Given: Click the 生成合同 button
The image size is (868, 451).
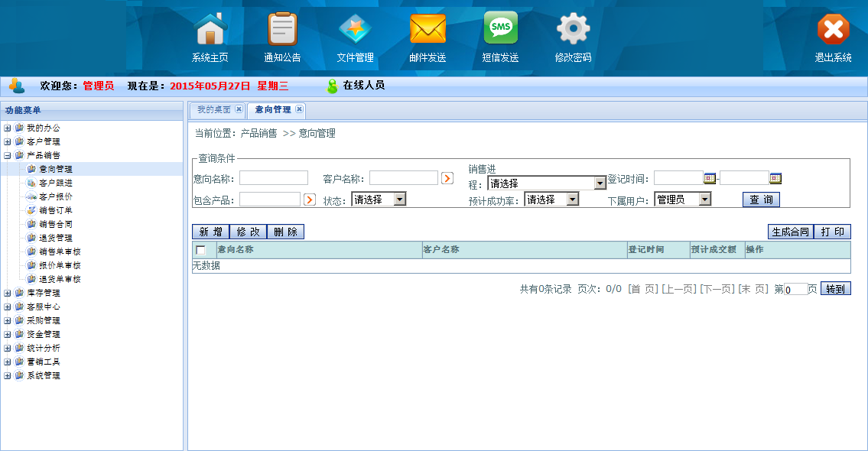Looking at the screenshot, I should coord(790,232).
